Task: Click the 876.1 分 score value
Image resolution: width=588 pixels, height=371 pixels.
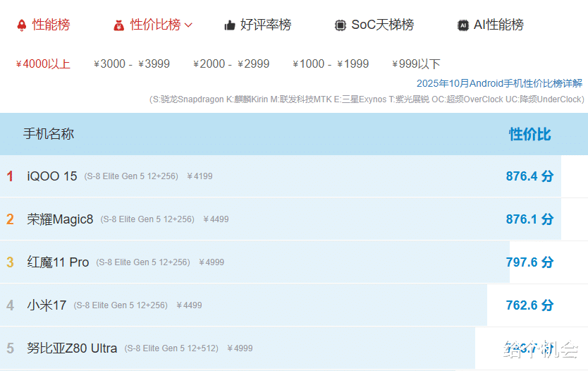Action: pyautogui.click(x=529, y=219)
